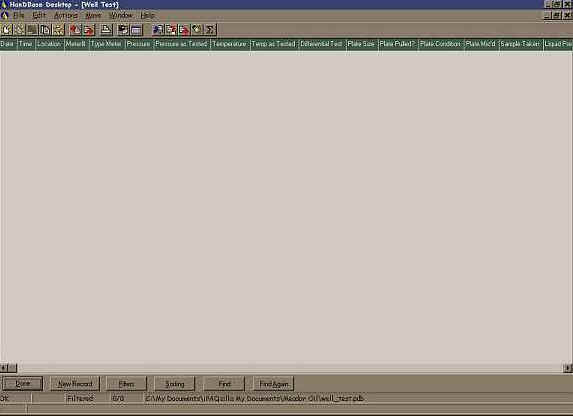
Task: Click the horizontal scrollbar left arrow
Action: pos(4,367)
